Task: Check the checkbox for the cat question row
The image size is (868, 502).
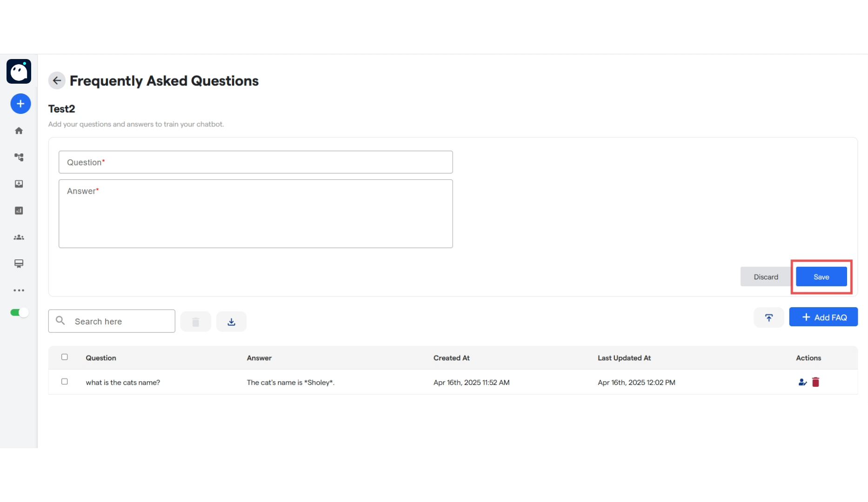Action: point(65,382)
